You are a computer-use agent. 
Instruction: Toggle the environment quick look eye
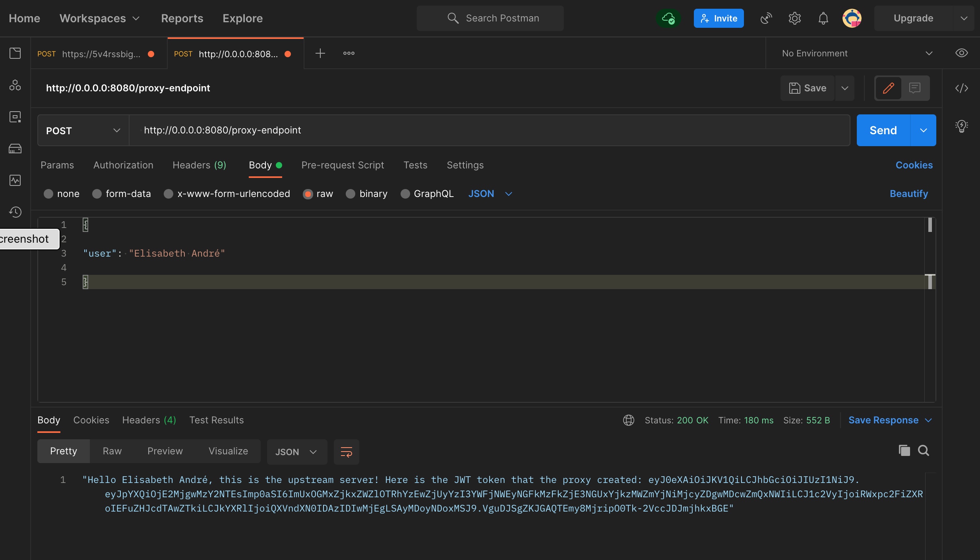click(x=962, y=53)
